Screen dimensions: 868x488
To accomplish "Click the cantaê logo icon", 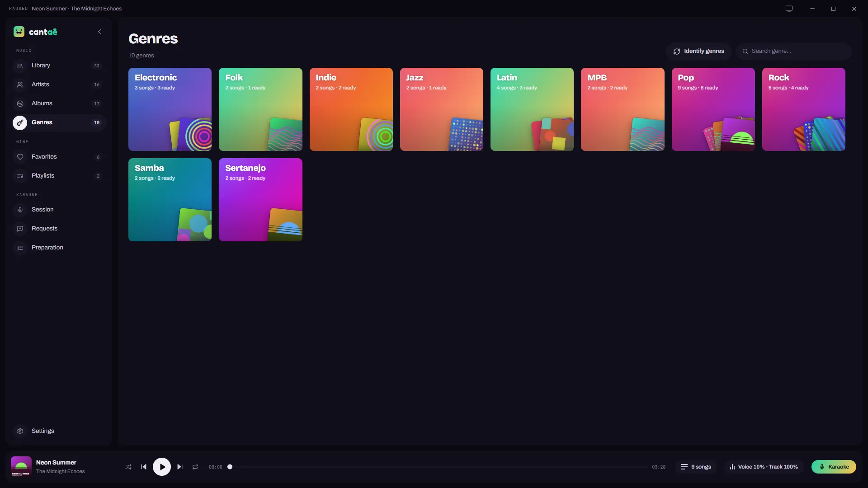I will (x=19, y=32).
